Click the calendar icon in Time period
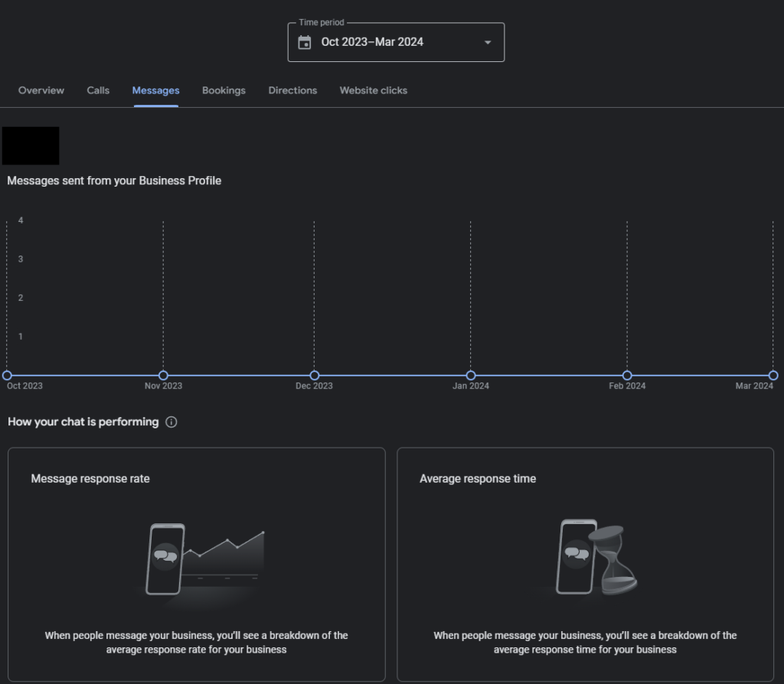Image resolution: width=784 pixels, height=684 pixels. click(x=305, y=43)
